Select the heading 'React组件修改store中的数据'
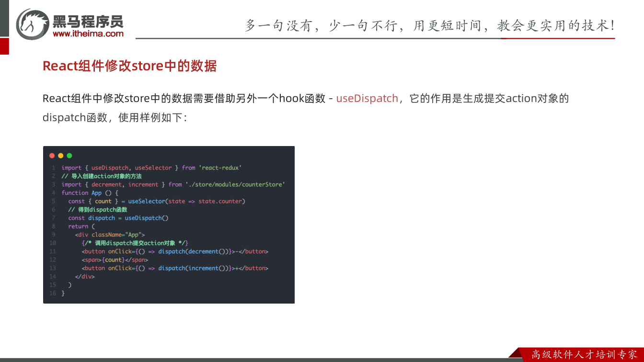 (129, 66)
